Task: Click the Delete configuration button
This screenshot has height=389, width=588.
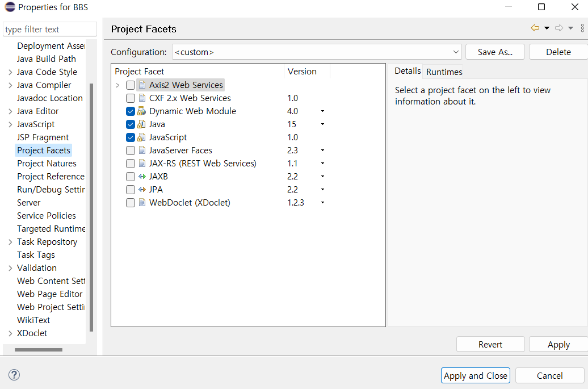Action: [x=558, y=52]
